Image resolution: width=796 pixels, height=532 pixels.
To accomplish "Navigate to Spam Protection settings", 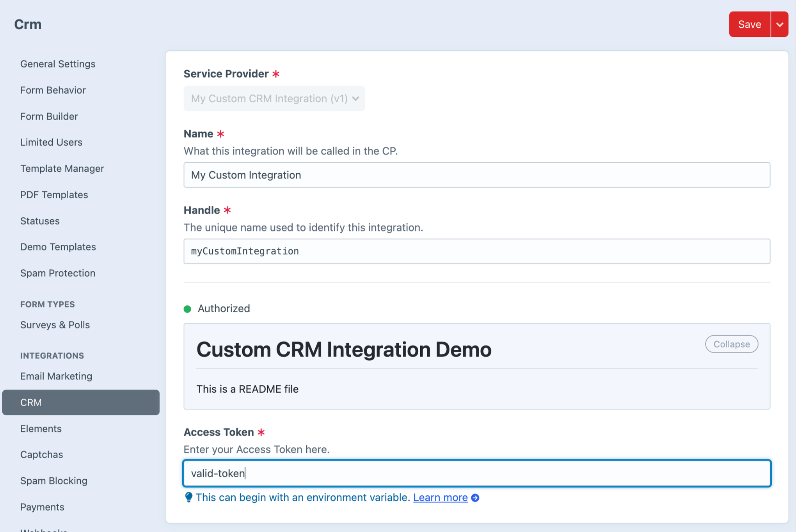I will 58,273.
